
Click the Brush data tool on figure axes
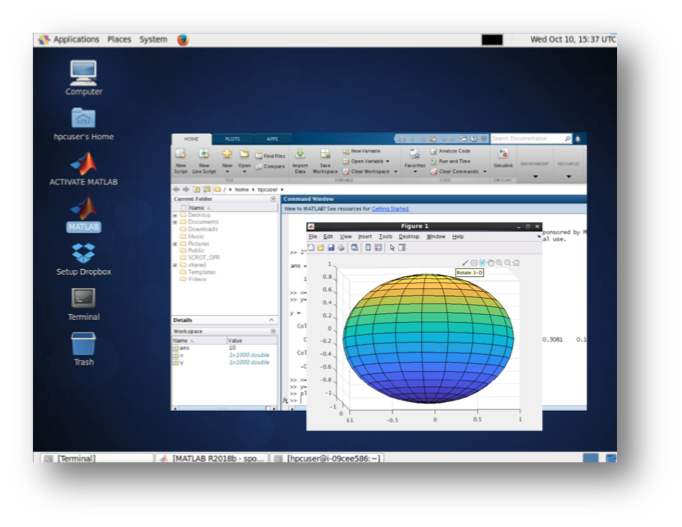pyautogui.click(x=465, y=263)
